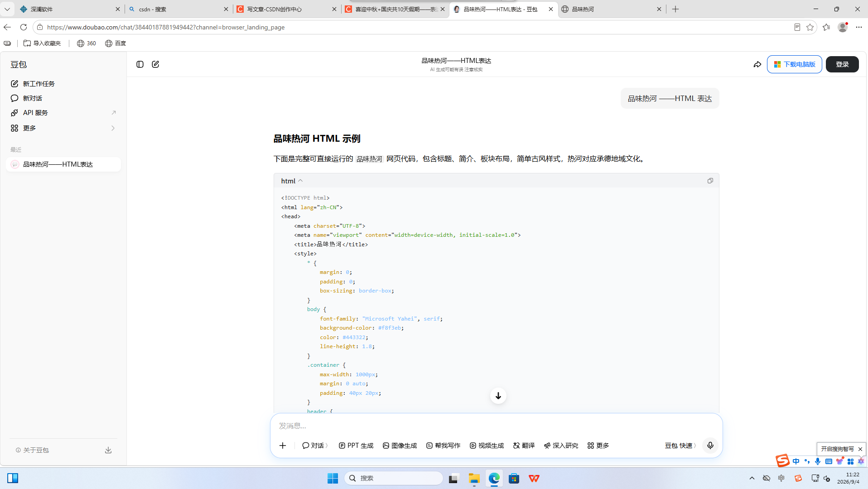Download the app from sidebar bottom icon
Image resolution: width=868 pixels, height=489 pixels.
coord(108,450)
